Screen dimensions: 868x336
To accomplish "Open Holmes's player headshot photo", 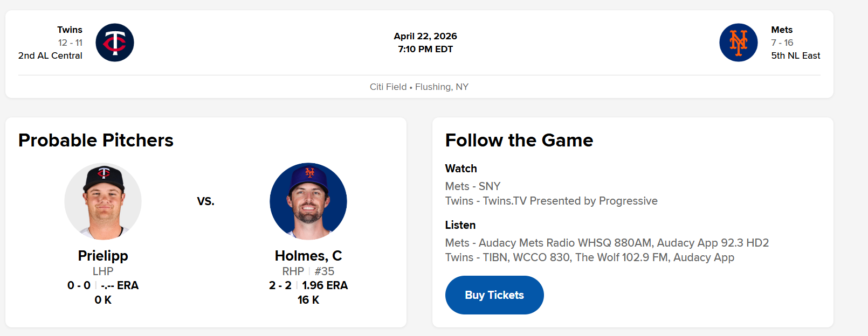I will pyautogui.click(x=308, y=201).
